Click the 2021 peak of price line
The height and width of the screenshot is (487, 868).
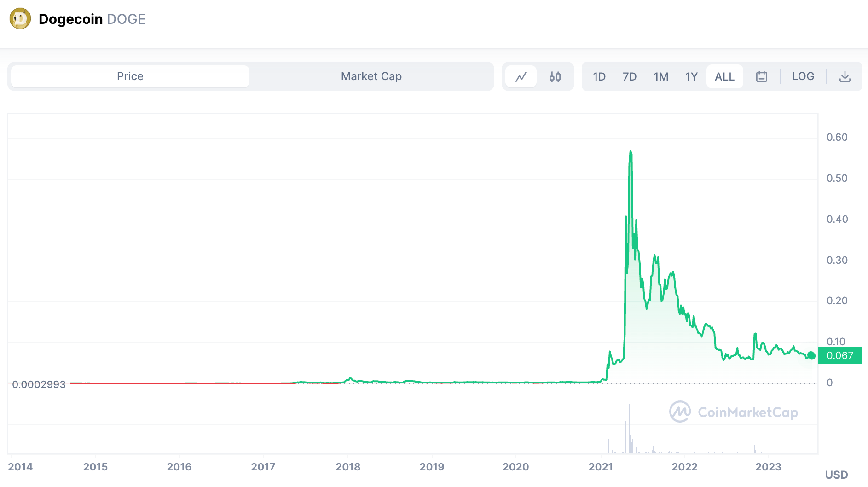(x=631, y=151)
